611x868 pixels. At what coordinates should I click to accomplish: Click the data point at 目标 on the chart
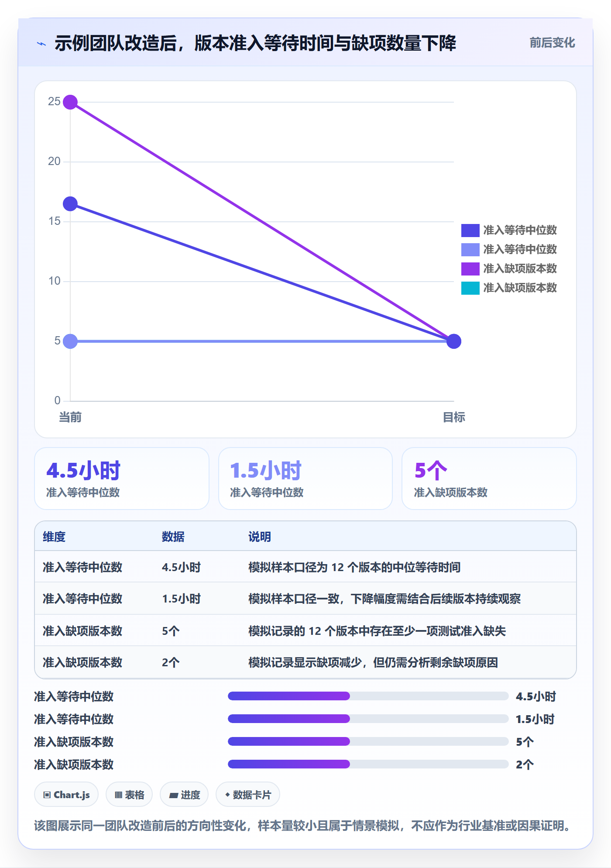[454, 341]
